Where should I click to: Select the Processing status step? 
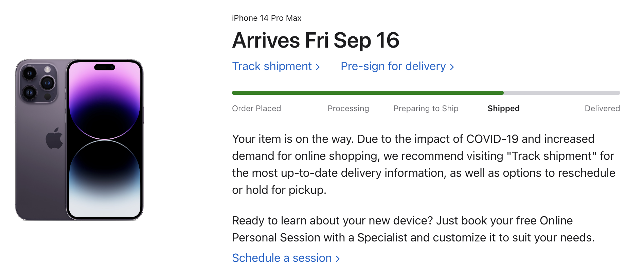[348, 108]
